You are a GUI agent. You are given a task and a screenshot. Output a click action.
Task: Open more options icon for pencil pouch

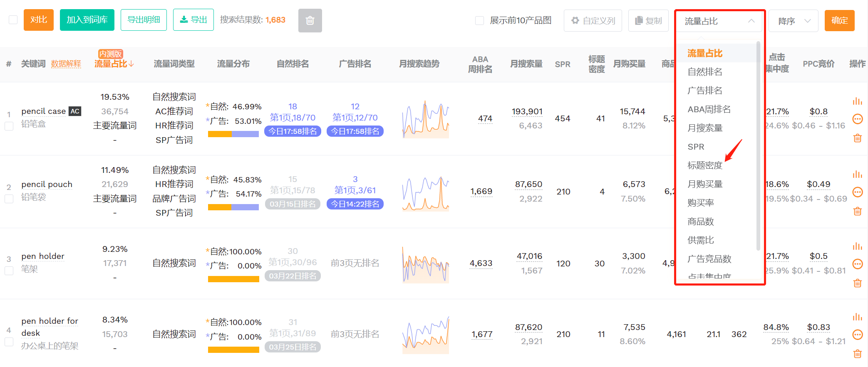pos(858,192)
